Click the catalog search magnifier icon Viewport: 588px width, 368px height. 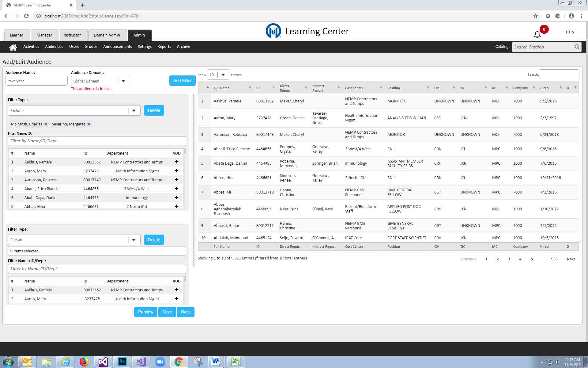point(577,47)
